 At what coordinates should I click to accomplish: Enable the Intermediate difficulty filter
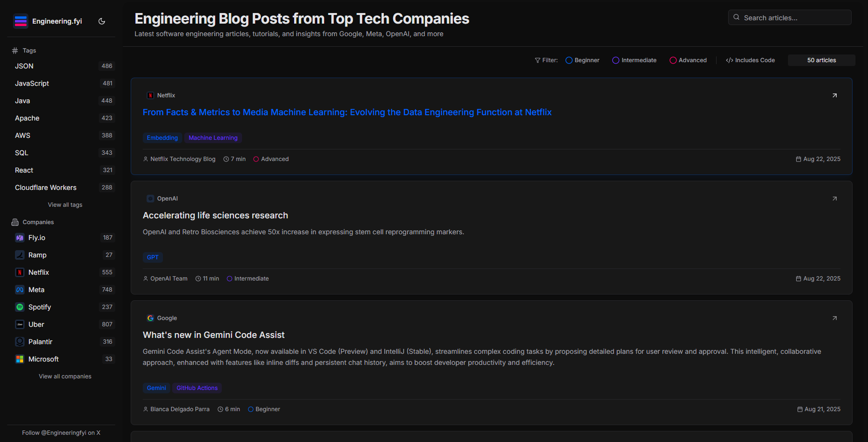click(634, 60)
